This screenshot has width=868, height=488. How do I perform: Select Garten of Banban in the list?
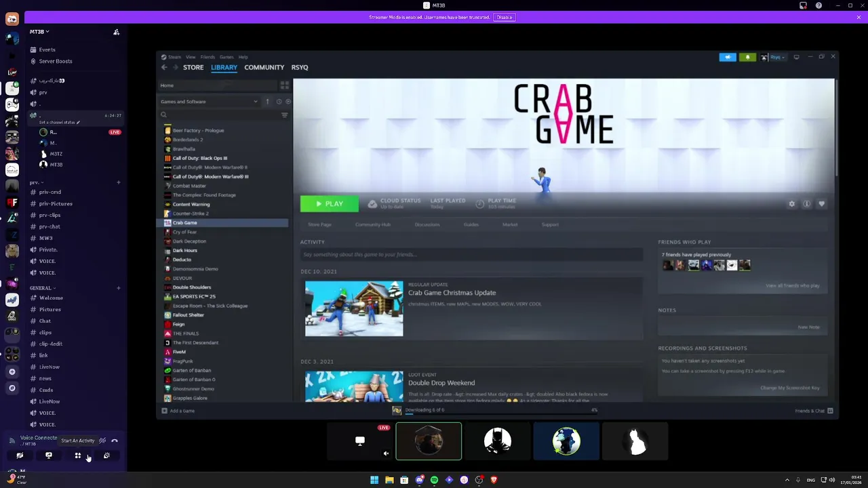tap(192, 370)
